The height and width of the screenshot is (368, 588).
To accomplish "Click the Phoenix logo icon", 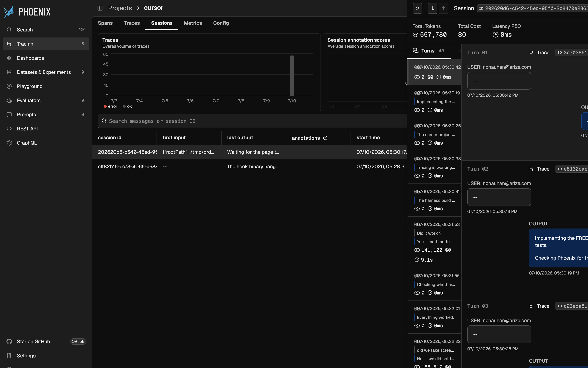I will tap(9, 11).
